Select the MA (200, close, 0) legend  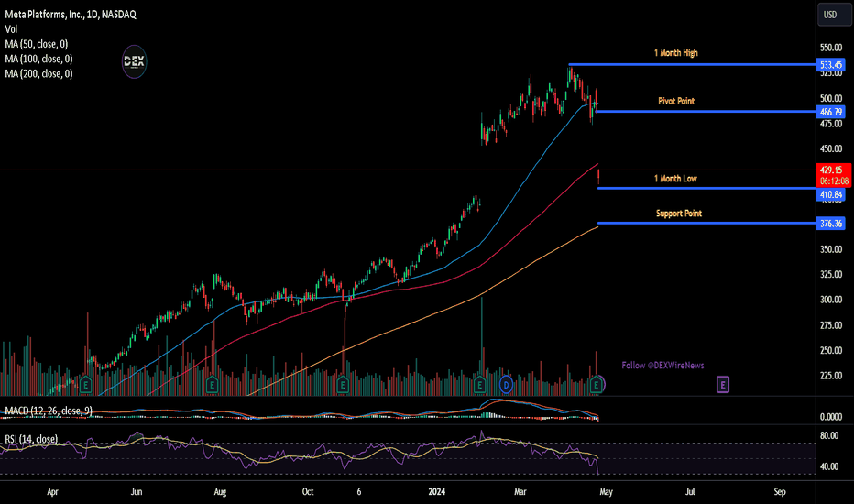coord(38,73)
